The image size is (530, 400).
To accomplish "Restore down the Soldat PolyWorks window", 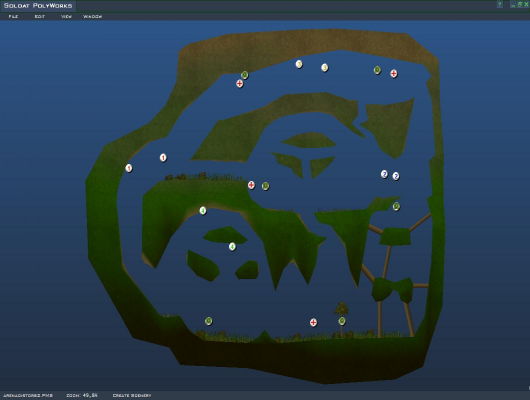I will pos(520,4).
